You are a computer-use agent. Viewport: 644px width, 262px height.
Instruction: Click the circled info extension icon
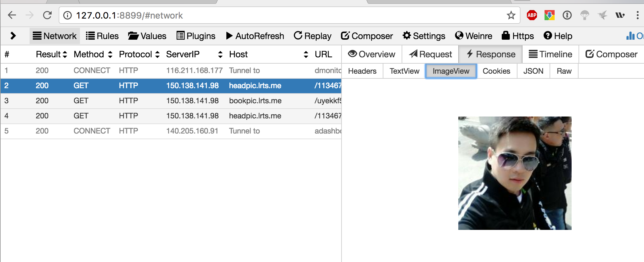point(567,15)
